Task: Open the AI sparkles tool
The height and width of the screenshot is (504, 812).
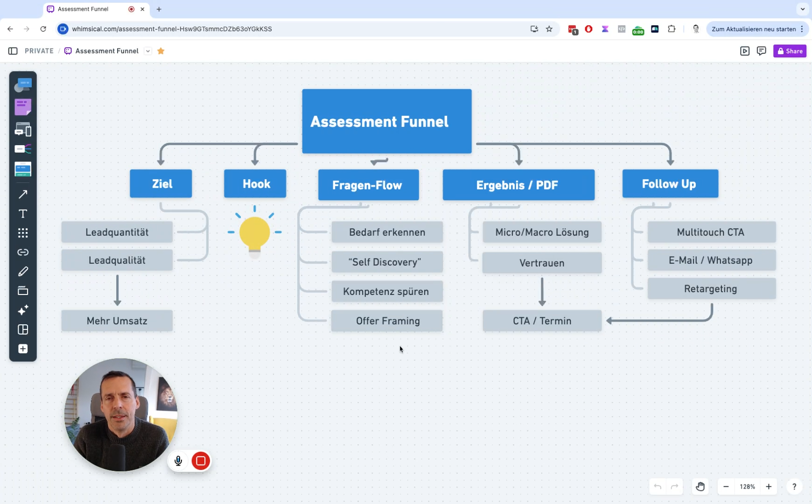Action: 22,310
